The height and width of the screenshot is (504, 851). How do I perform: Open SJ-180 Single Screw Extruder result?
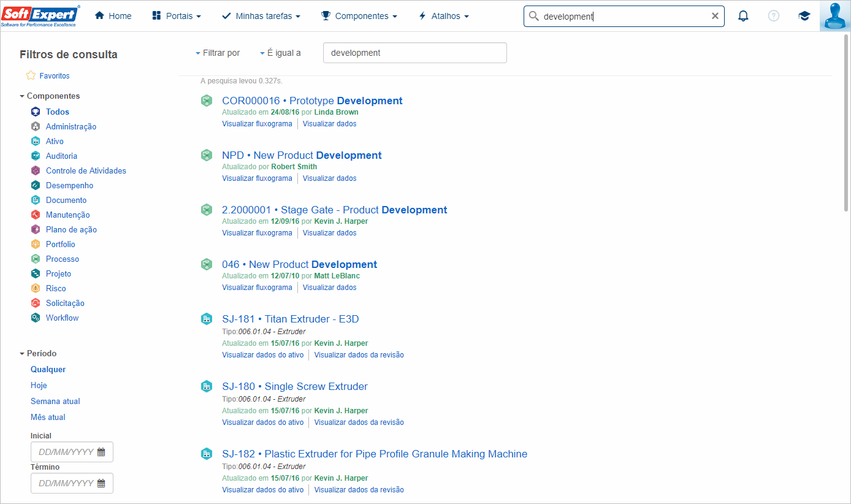click(295, 386)
